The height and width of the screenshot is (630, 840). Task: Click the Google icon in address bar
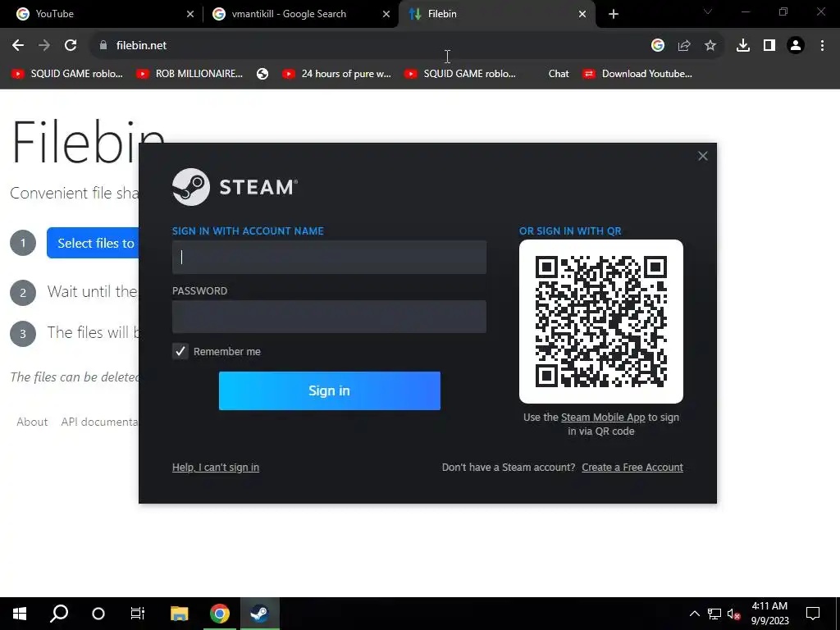point(658,46)
